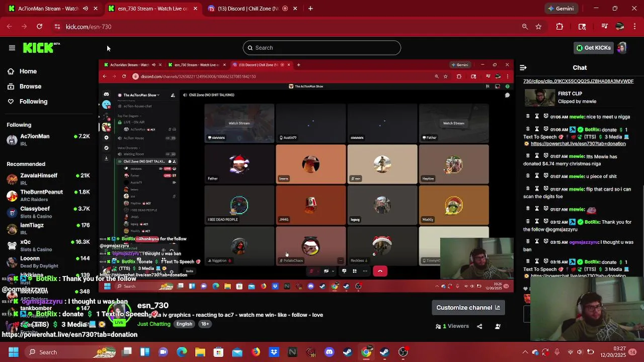Click the stream video player
This screenshot has width=644, height=362.
tap(306, 175)
